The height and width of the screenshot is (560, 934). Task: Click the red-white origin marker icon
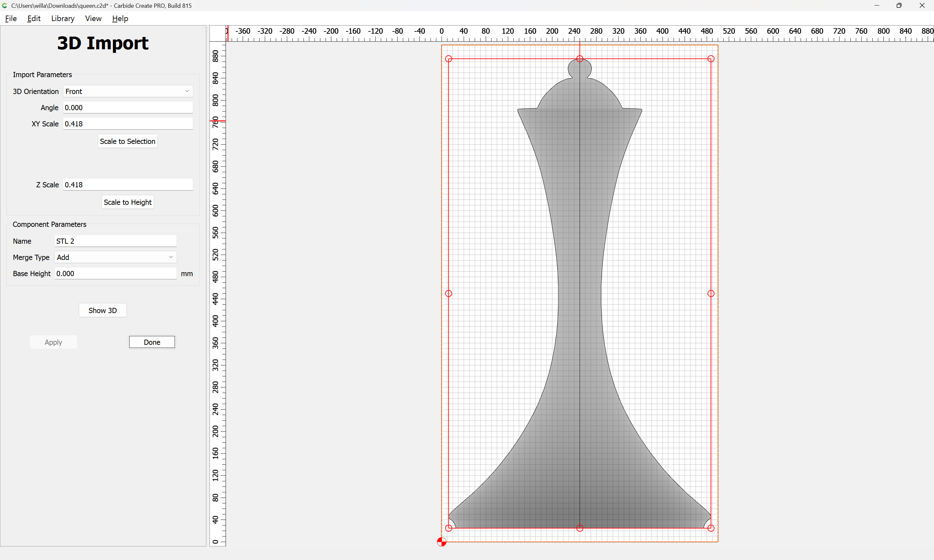[x=441, y=542]
